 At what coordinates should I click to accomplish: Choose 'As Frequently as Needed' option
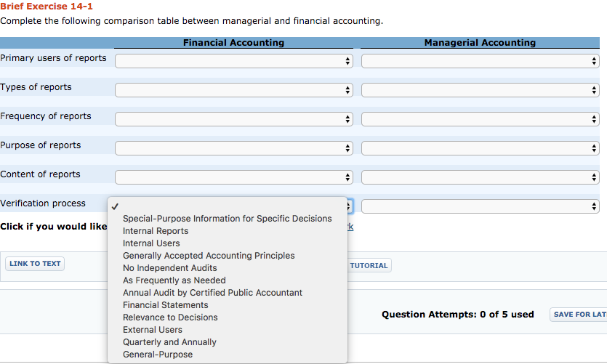click(x=174, y=280)
